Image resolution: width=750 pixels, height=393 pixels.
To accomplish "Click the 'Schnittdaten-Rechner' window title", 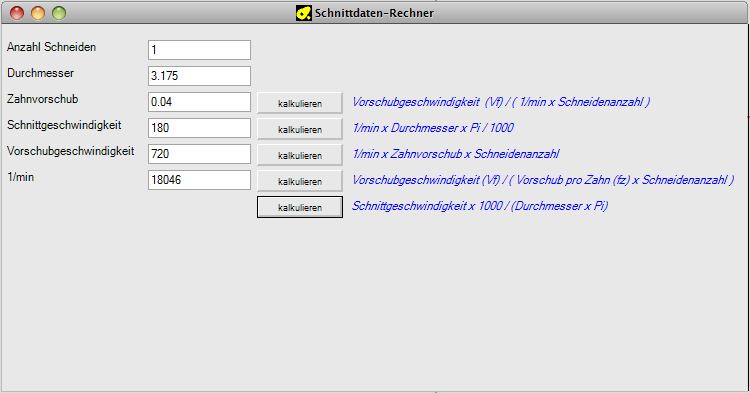I will tap(374, 13).
